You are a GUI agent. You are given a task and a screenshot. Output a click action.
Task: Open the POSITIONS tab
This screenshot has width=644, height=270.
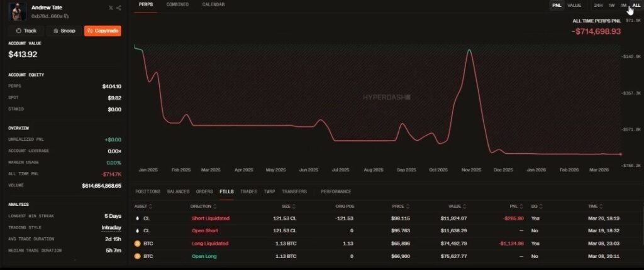point(148,192)
